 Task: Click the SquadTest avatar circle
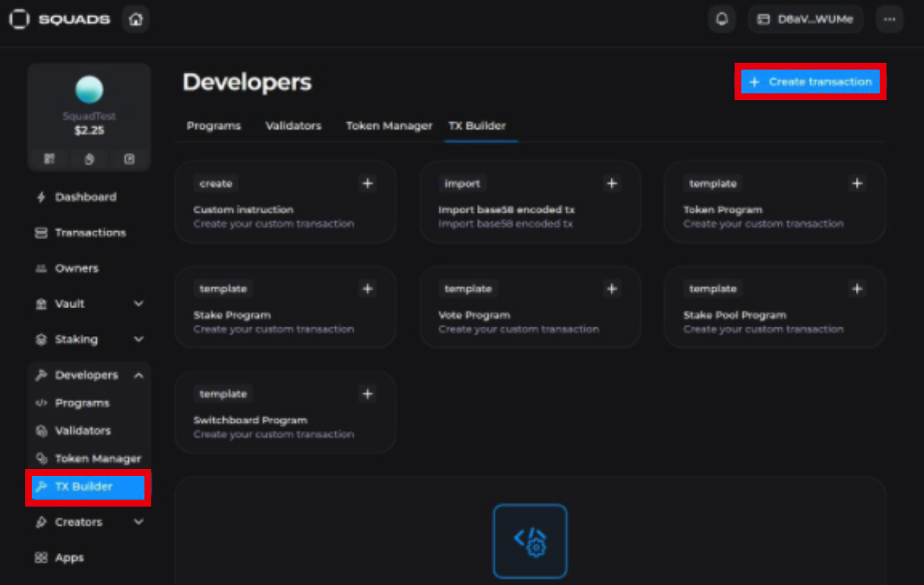pyautogui.click(x=89, y=89)
